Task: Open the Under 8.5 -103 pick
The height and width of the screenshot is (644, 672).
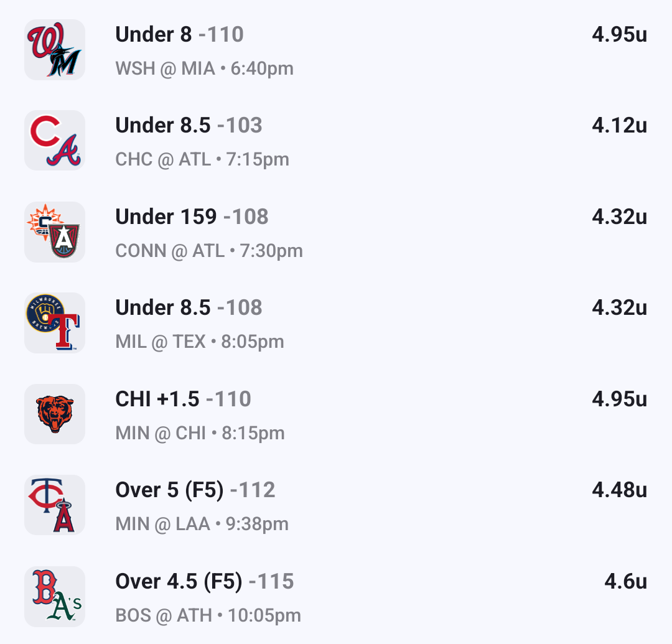Action: tap(189, 126)
